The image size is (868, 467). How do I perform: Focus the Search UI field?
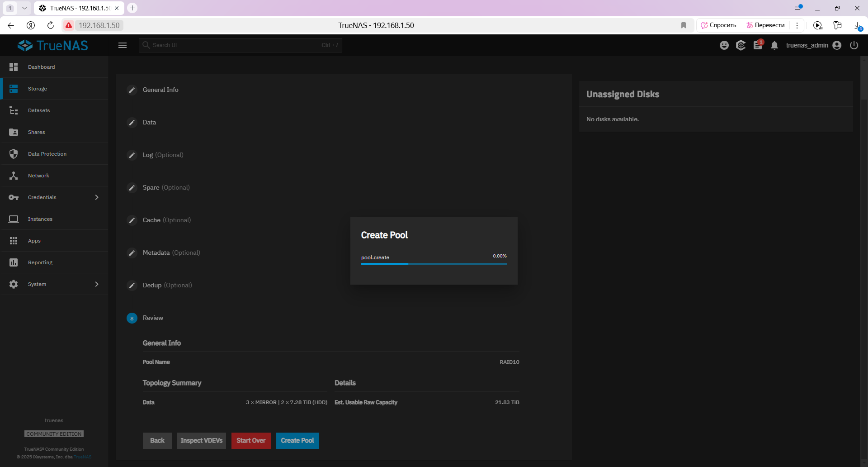pos(241,45)
